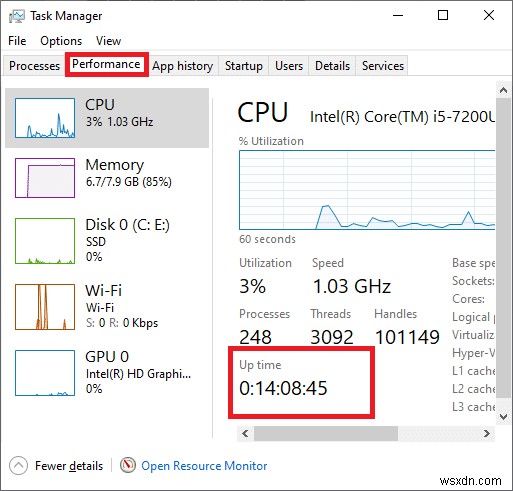513x491 pixels.
Task: Open the View menu
Action: (108, 41)
